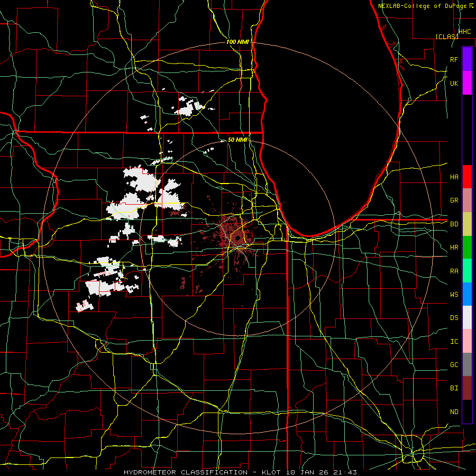Click the KLOT radar site identifier
This screenshot has width=476, height=476.
point(272,472)
